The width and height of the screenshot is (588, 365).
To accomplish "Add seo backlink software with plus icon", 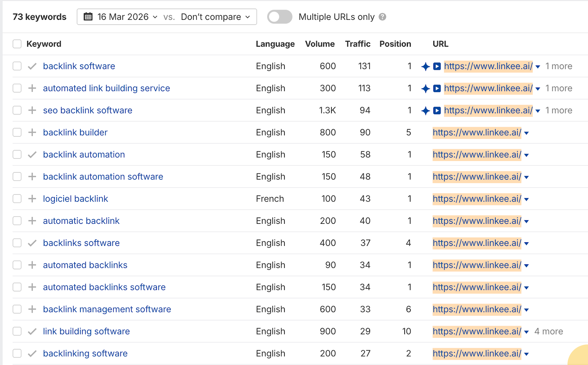I will coord(32,110).
